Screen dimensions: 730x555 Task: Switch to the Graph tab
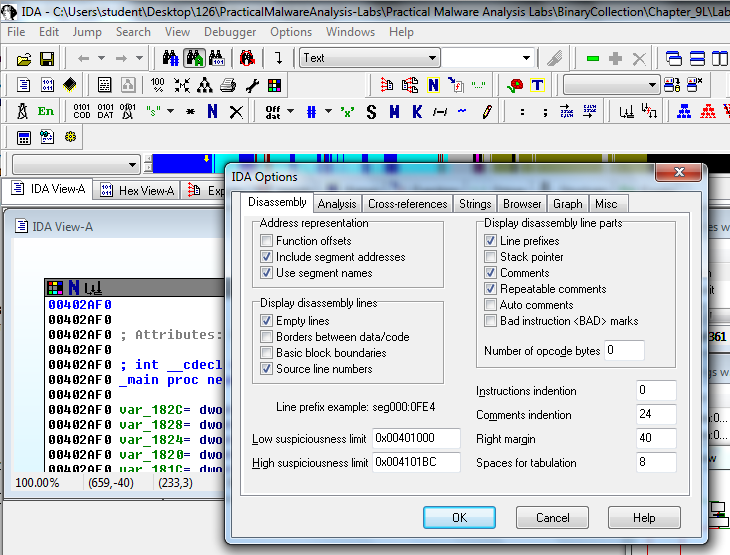tap(568, 204)
